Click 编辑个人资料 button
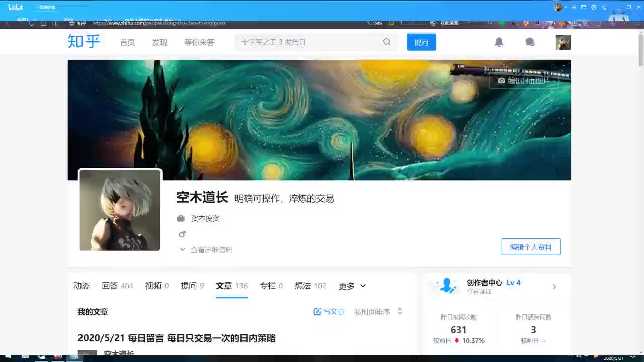 pos(531,247)
